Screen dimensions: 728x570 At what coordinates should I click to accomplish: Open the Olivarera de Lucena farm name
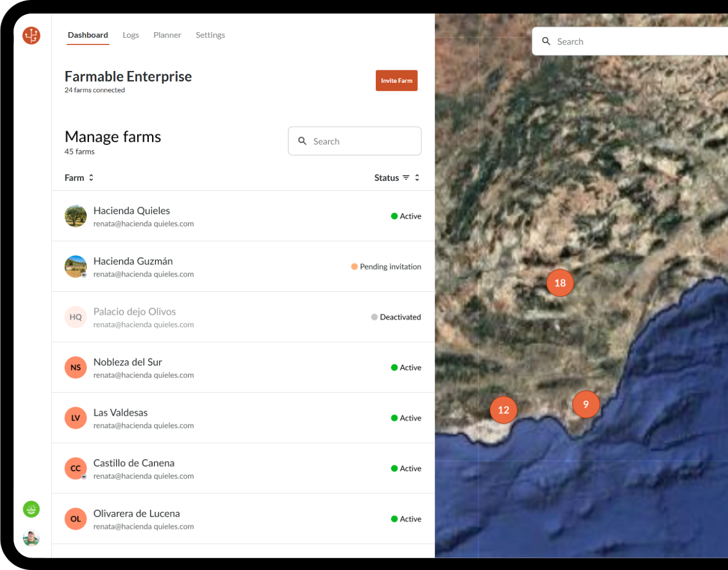137,514
